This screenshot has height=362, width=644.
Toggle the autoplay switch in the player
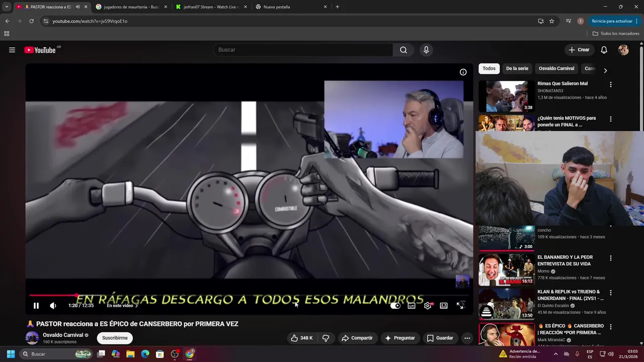(395, 306)
